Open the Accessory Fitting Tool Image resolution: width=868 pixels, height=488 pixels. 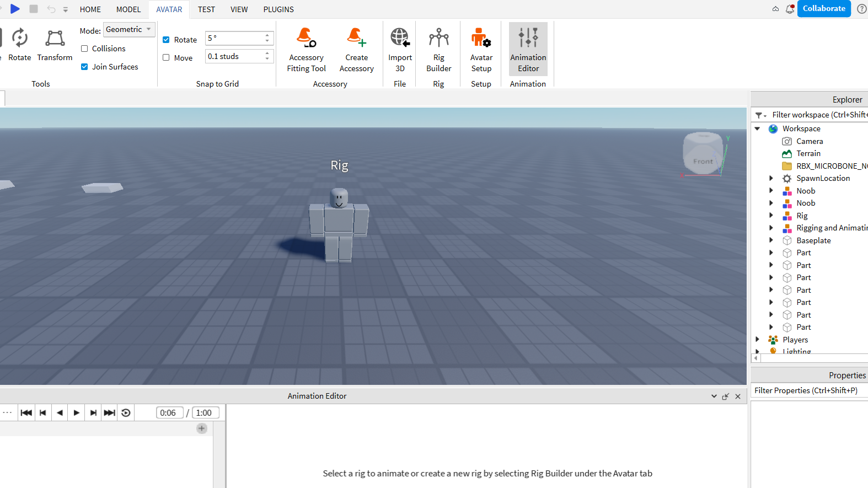306,50
